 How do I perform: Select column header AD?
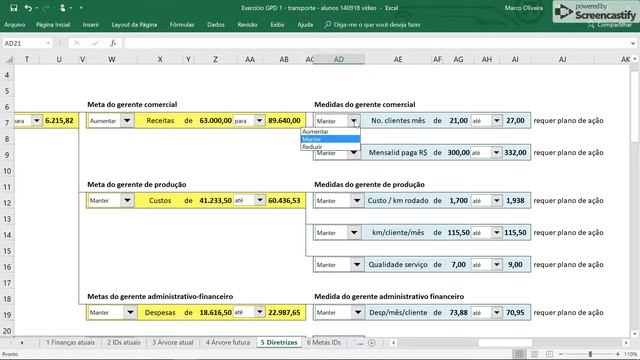pyautogui.click(x=339, y=60)
